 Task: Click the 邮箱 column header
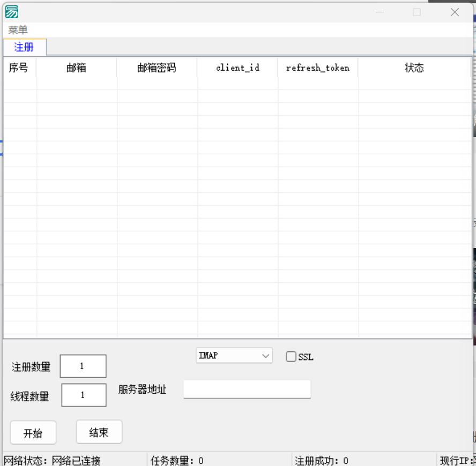pos(76,67)
